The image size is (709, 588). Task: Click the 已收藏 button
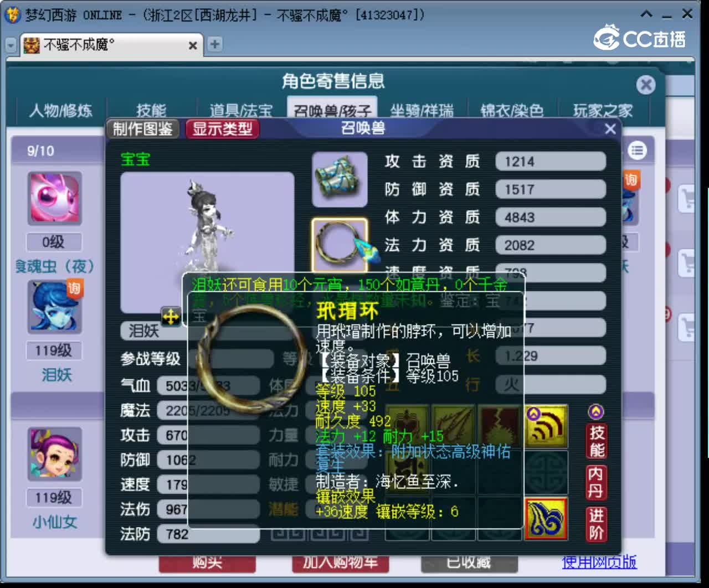click(469, 563)
